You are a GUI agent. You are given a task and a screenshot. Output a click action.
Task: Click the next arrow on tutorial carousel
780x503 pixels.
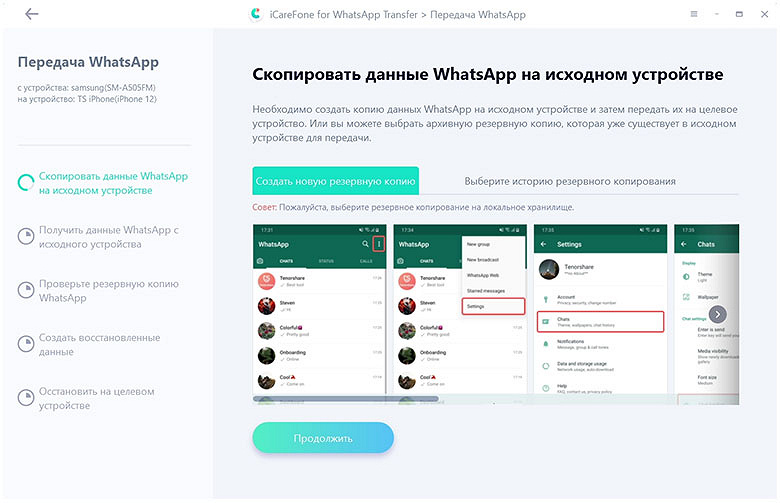pyautogui.click(x=717, y=314)
